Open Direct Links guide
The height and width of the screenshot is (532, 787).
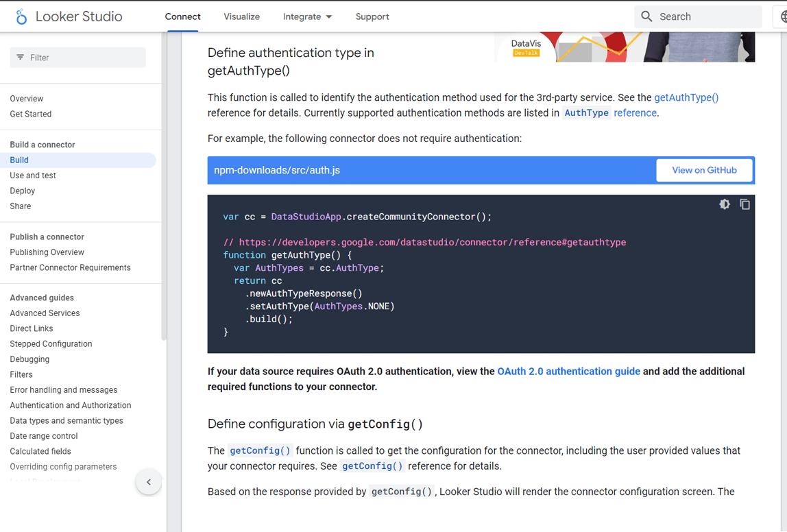point(31,328)
